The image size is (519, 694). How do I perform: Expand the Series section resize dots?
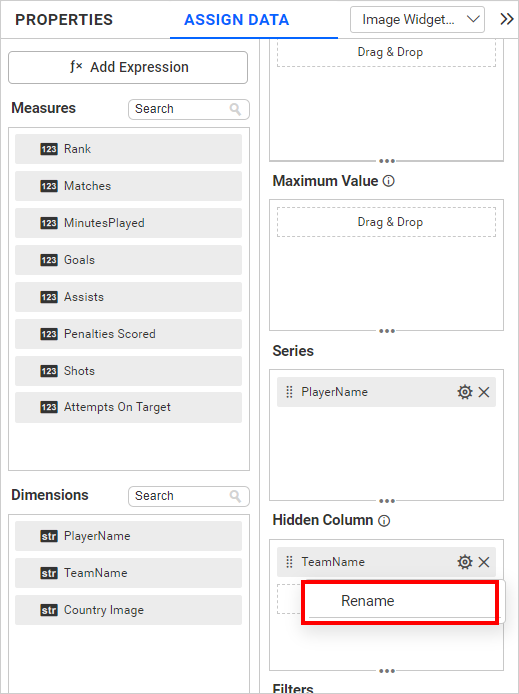pyautogui.click(x=387, y=501)
